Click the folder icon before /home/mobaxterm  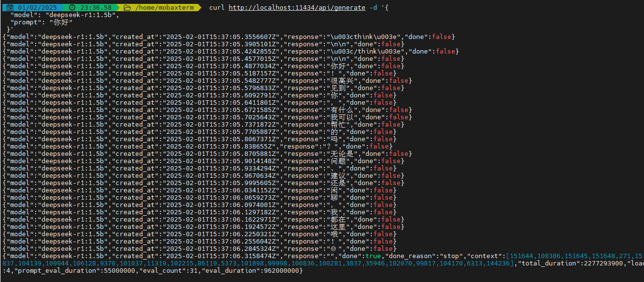pyautogui.click(x=127, y=8)
